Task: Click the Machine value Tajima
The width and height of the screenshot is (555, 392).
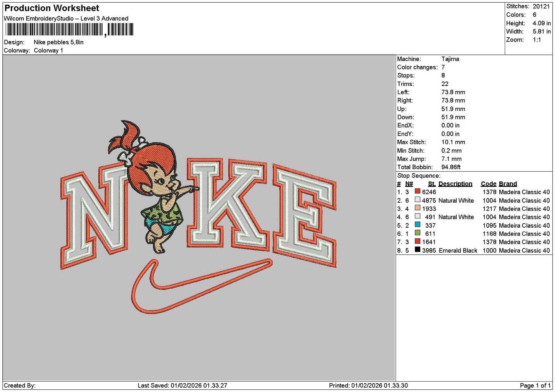Action: coord(450,59)
